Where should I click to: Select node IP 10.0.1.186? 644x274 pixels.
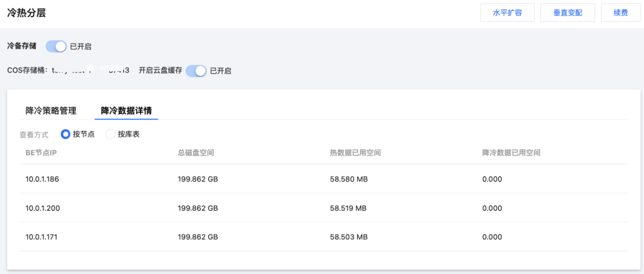(43, 179)
